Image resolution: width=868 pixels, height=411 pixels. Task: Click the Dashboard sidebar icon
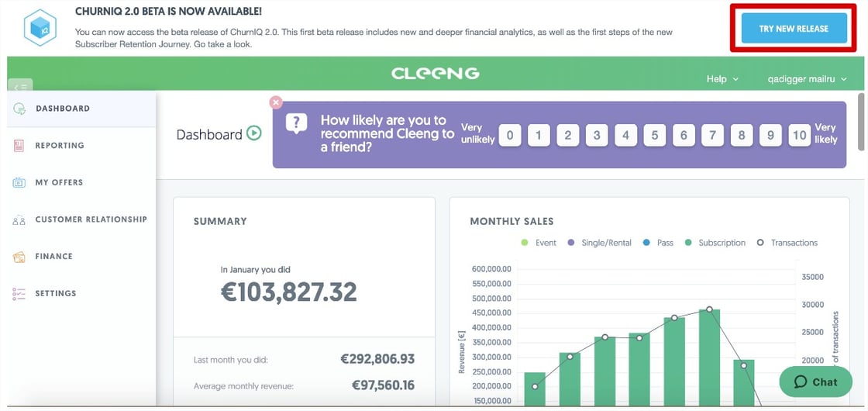[19, 109]
